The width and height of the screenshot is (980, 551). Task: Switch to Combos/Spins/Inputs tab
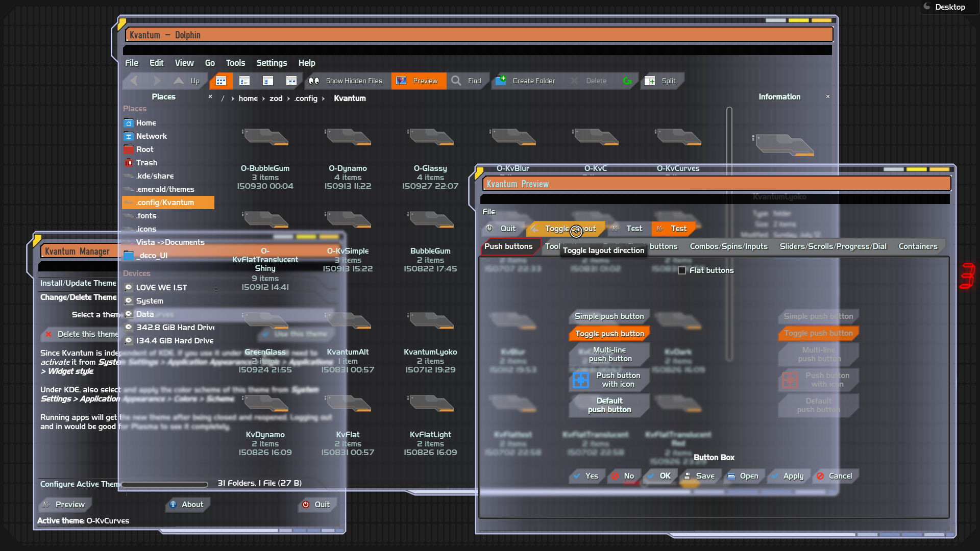728,246
